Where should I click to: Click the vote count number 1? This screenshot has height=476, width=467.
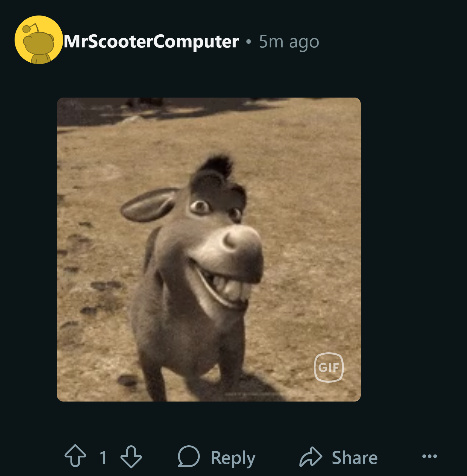tap(103, 457)
